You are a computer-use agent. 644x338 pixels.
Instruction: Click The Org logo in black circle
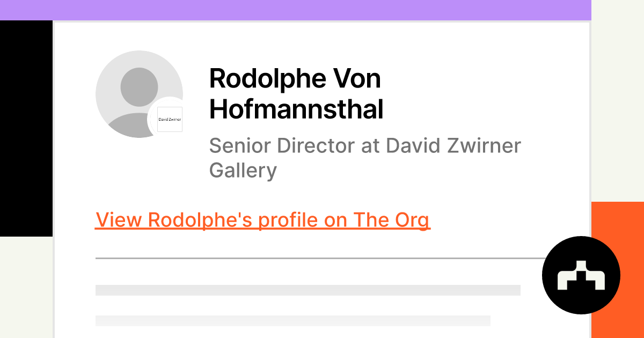pos(581,275)
